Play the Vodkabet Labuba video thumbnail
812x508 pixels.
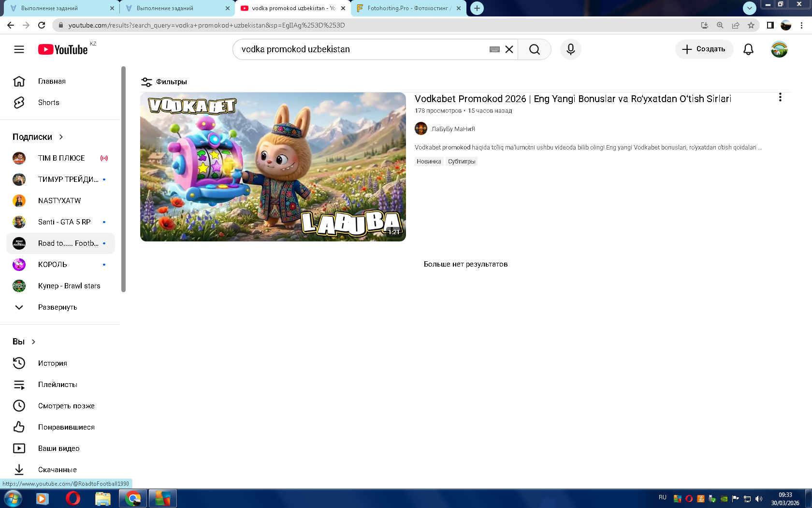(x=273, y=167)
